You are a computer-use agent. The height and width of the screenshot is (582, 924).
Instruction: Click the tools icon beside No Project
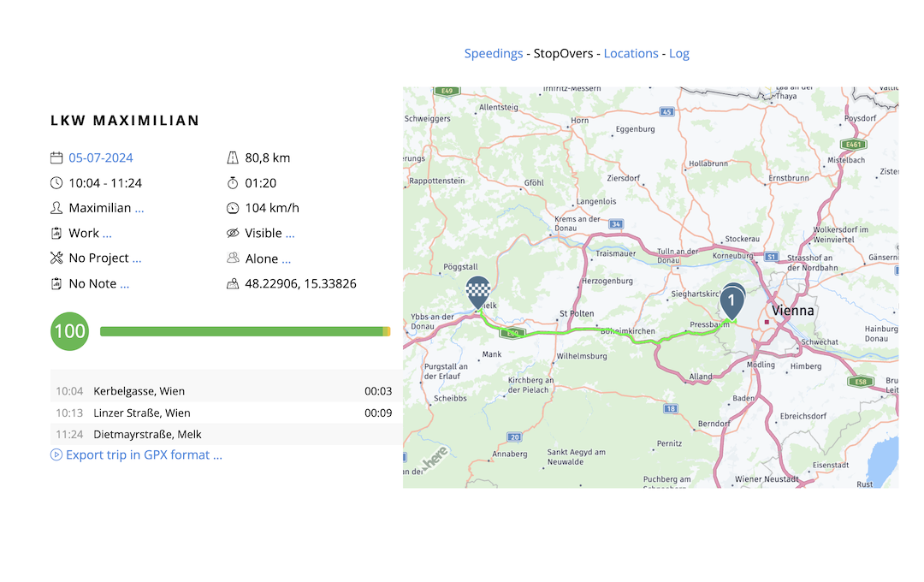tap(56, 258)
